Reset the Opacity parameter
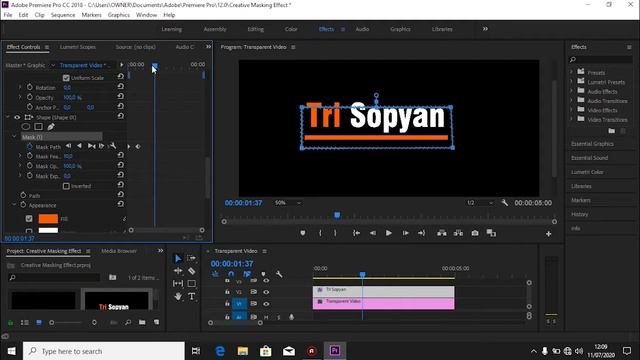 pyautogui.click(x=120, y=97)
